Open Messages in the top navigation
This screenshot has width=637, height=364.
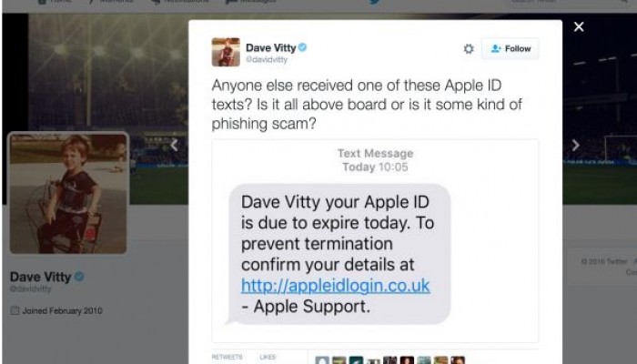(x=252, y=1)
